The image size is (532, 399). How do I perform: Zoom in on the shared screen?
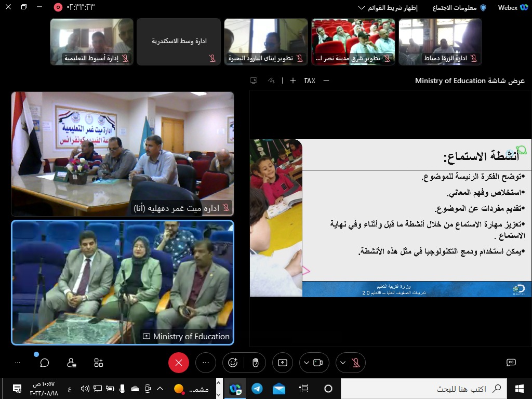293,81
